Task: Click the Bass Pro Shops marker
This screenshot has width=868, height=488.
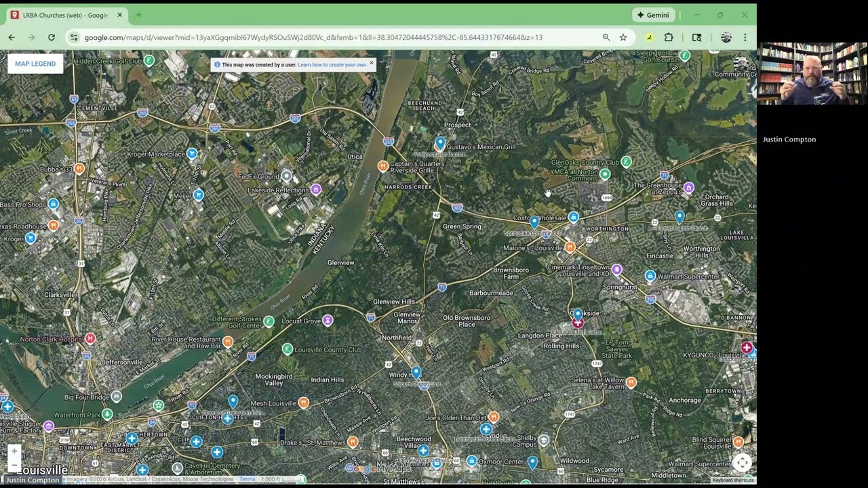Action: (x=54, y=204)
